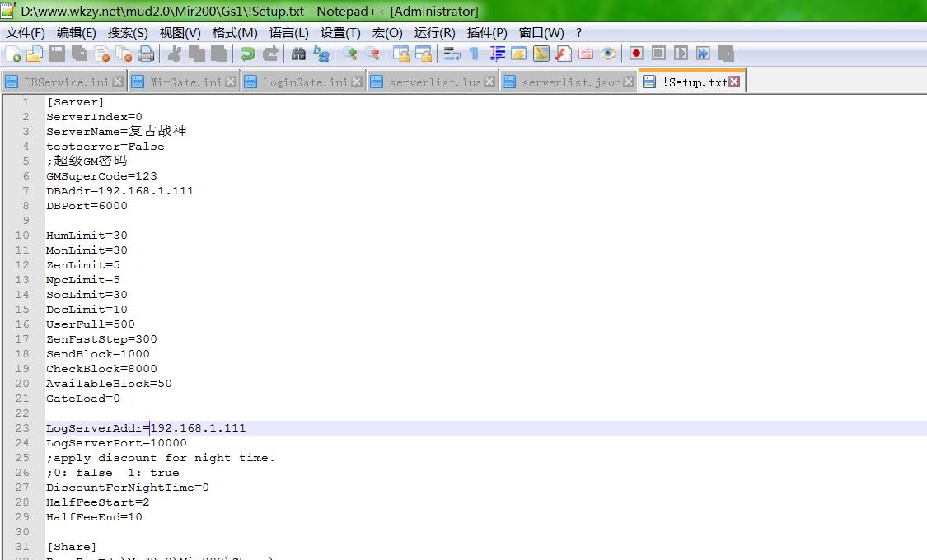The height and width of the screenshot is (560, 927).
Task: Toggle the indent guide icon
Action: pos(497,54)
